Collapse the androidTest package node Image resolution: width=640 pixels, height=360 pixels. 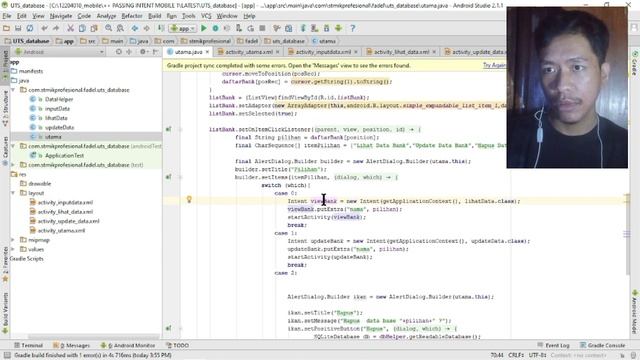[13, 146]
